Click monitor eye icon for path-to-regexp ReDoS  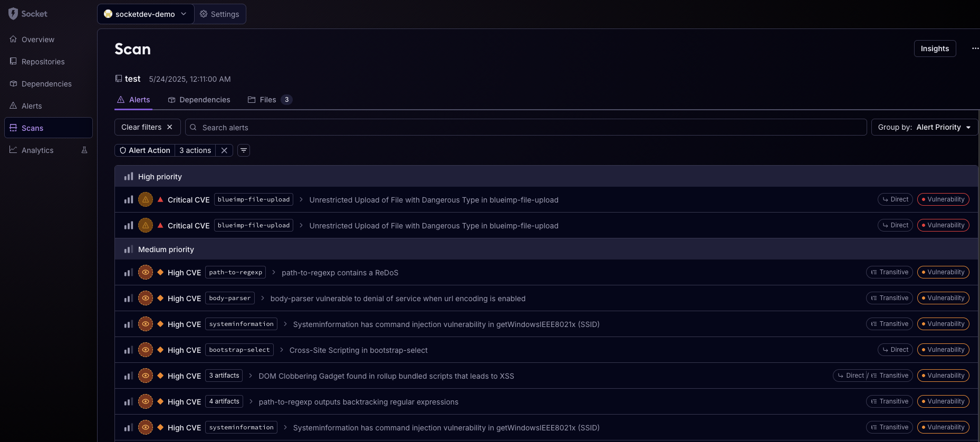(x=146, y=272)
